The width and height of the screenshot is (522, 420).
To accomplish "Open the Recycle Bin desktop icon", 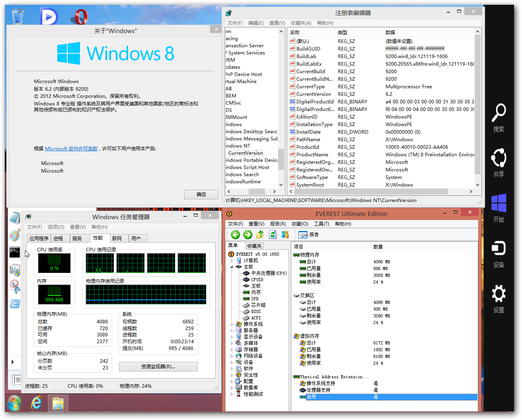I will [18, 16].
